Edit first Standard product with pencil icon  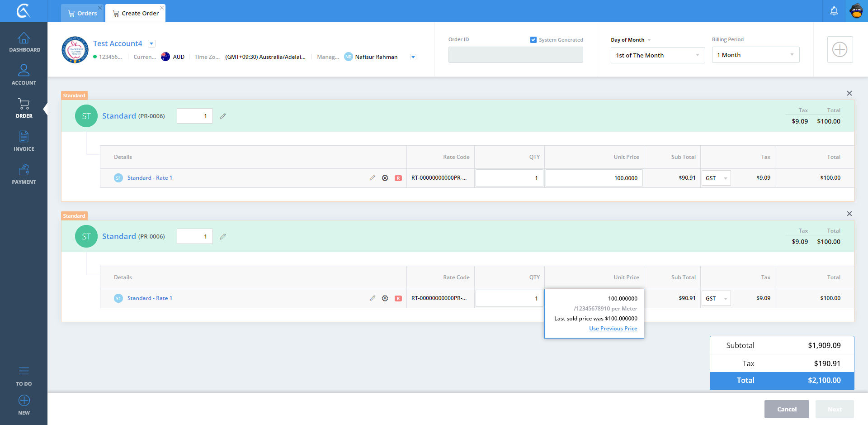point(222,116)
